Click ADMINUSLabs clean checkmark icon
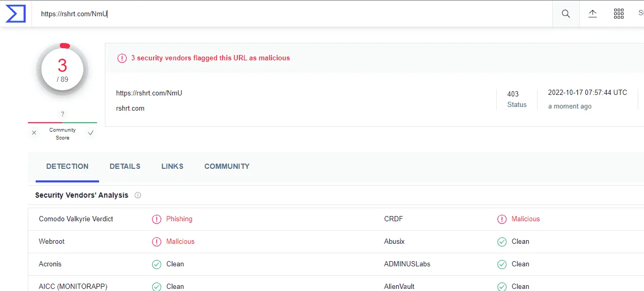This screenshot has width=644, height=291. point(502,264)
